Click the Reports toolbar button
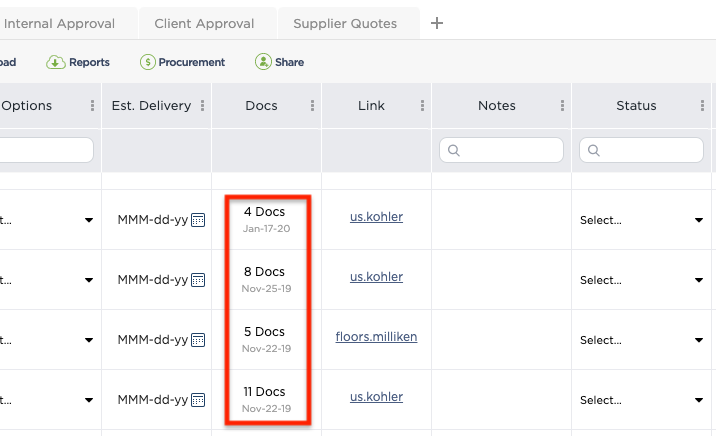The image size is (716, 436). (78, 62)
